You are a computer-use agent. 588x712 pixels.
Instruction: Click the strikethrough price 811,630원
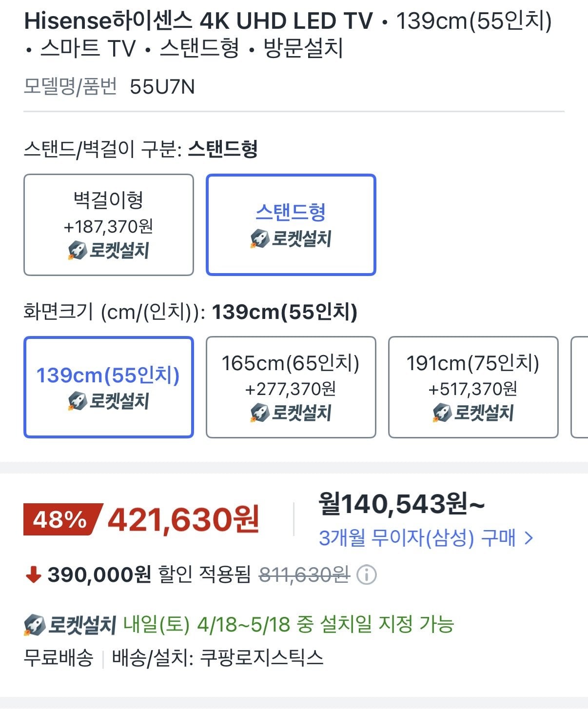tap(305, 576)
